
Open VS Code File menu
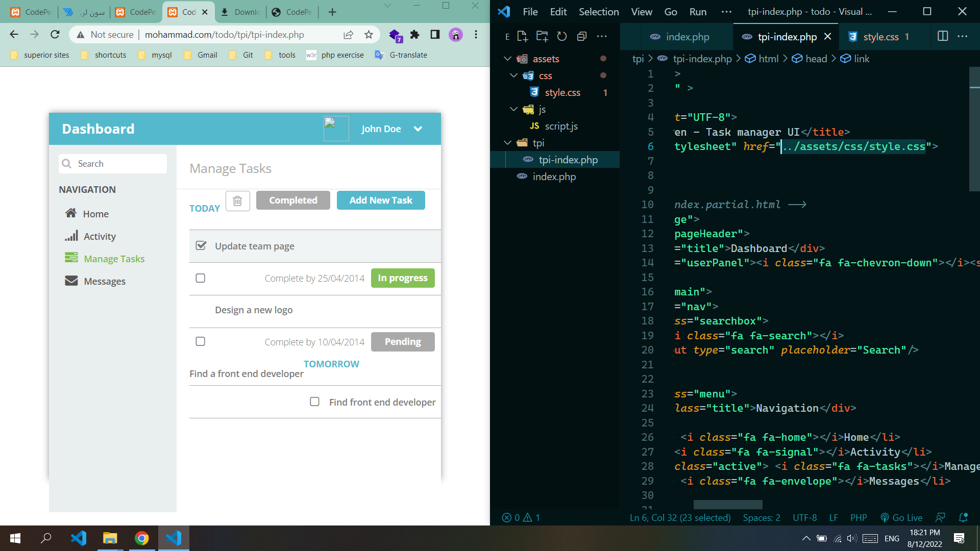(x=530, y=12)
